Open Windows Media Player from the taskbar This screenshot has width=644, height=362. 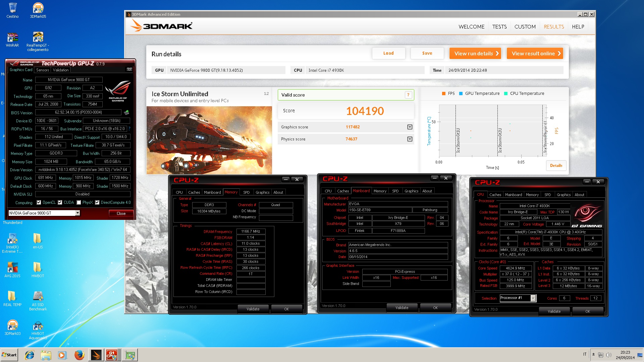coord(62,355)
